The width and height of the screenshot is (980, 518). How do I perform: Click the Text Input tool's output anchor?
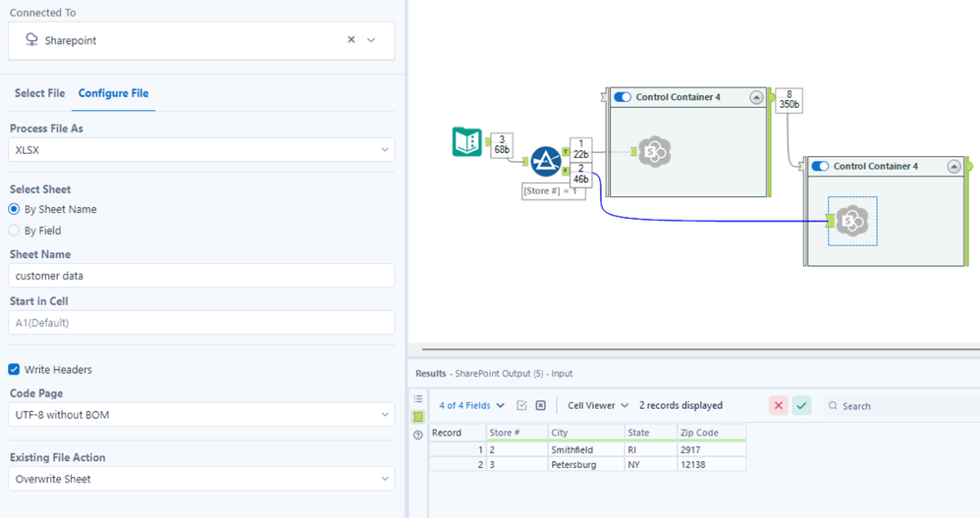[487, 142]
